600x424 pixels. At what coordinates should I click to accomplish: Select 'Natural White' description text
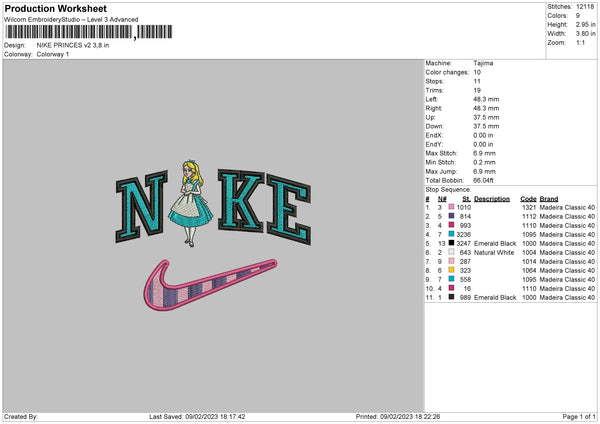[x=494, y=253]
